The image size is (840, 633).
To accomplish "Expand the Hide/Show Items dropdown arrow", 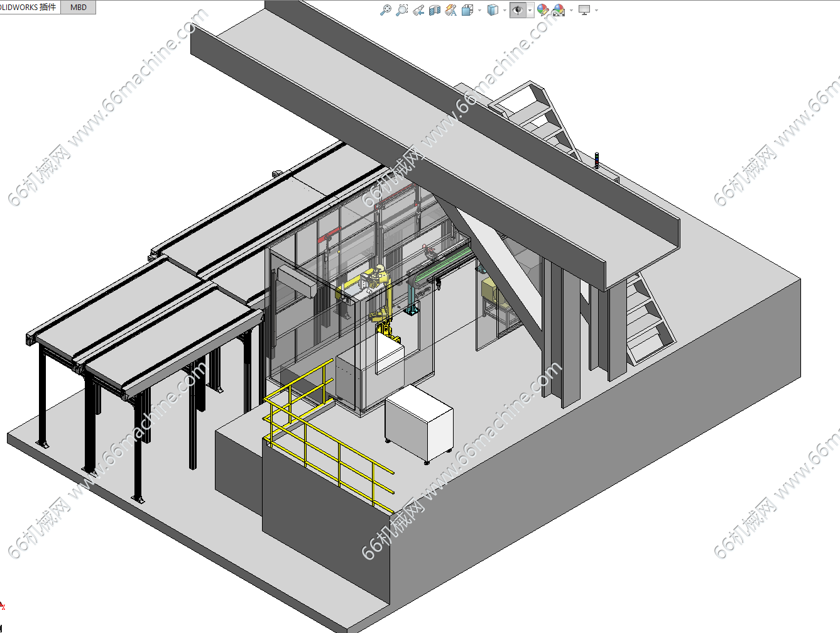I will (x=530, y=10).
